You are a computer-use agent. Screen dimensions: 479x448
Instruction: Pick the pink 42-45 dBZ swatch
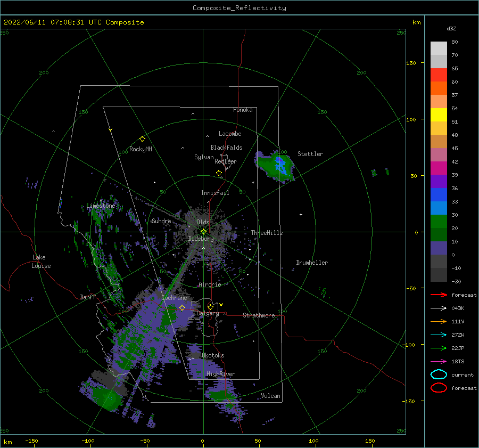tap(439, 155)
